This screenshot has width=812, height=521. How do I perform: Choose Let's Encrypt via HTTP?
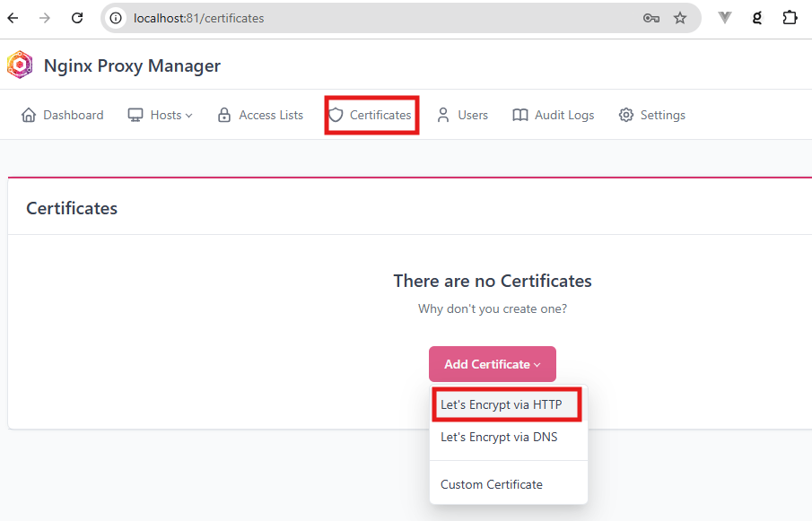pyautogui.click(x=507, y=404)
